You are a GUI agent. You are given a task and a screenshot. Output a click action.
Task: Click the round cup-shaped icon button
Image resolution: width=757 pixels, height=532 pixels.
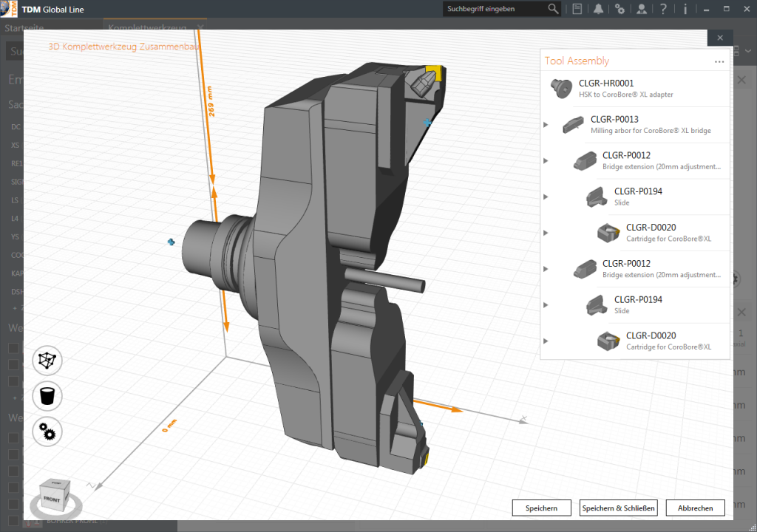47,396
